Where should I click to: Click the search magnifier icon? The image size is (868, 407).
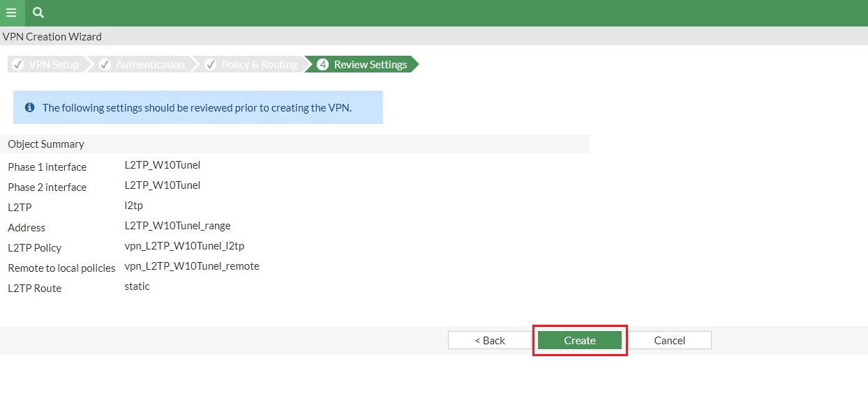click(38, 13)
